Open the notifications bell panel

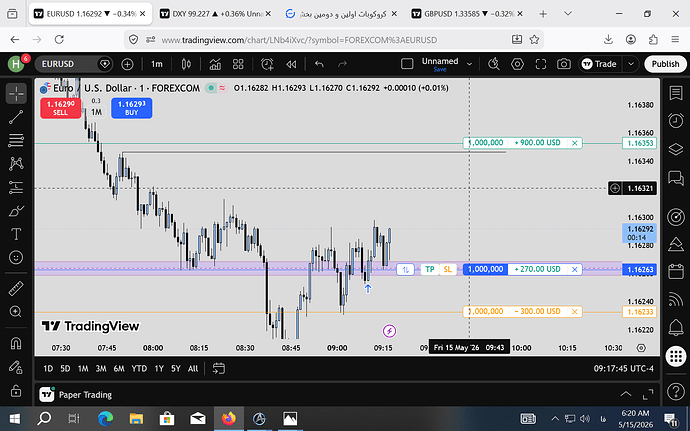676,328
